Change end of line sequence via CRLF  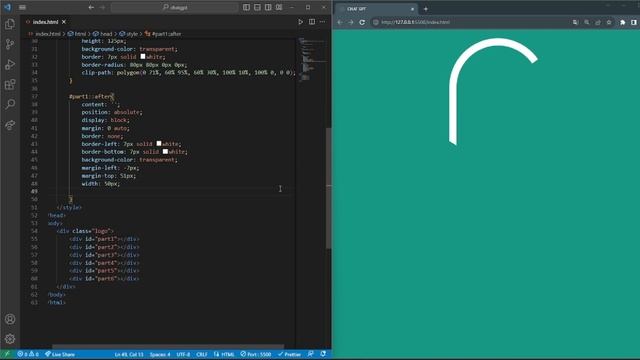tap(202, 354)
